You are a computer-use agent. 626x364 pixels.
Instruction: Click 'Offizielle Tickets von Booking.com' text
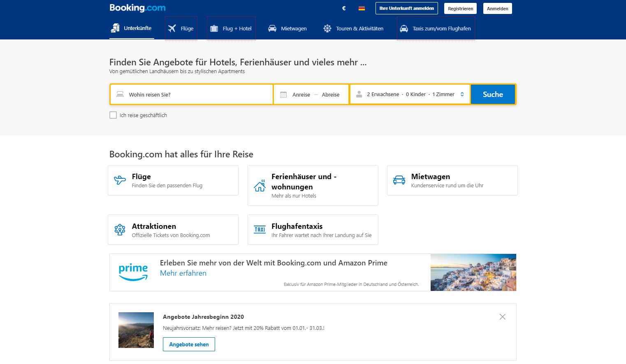coord(171,235)
